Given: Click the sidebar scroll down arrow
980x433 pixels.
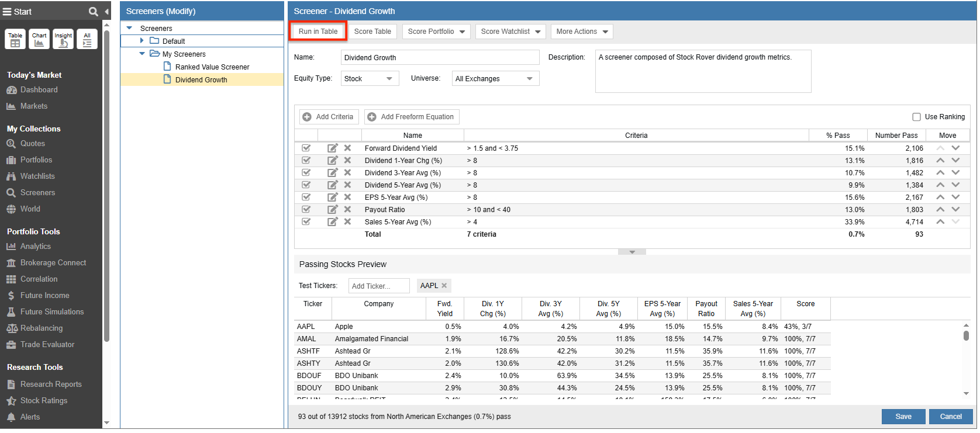Looking at the screenshot, I should (x=106, y=422).
